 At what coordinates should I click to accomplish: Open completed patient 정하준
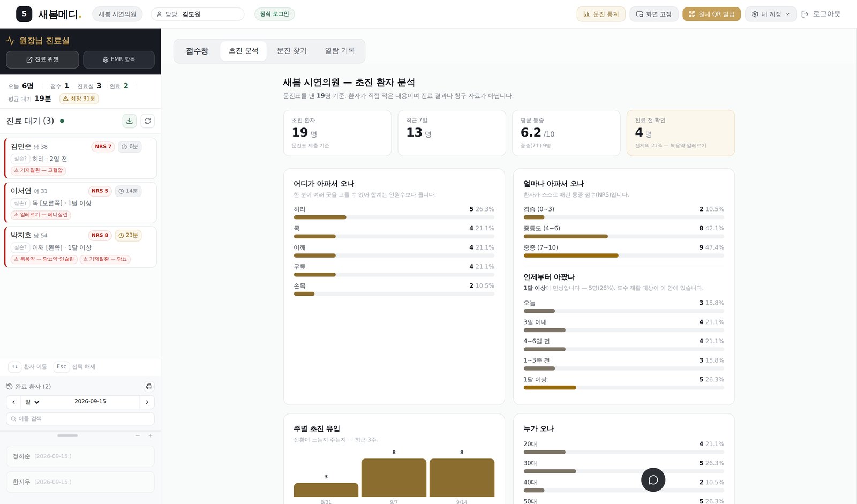[x=80, y=456]
